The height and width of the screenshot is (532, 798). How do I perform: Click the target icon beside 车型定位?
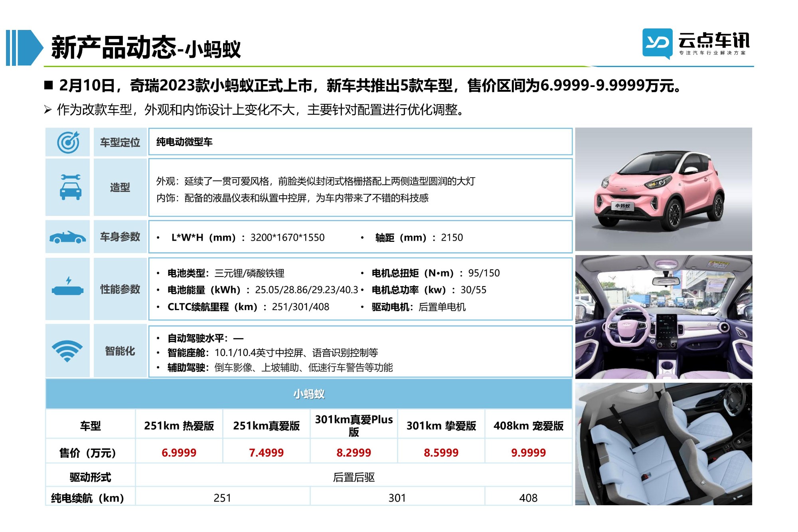point(68,142)
